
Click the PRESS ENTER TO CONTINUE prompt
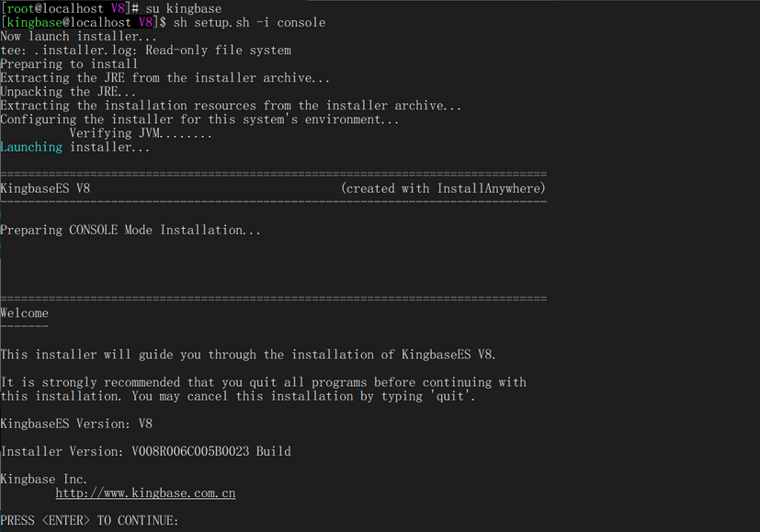89,521
